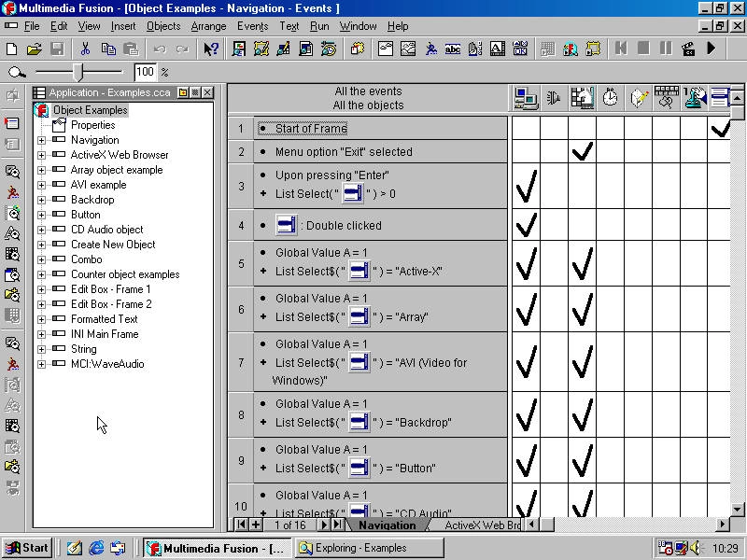
Task: Click the Create New Objects icon in event columns
Action: (640, 96)
